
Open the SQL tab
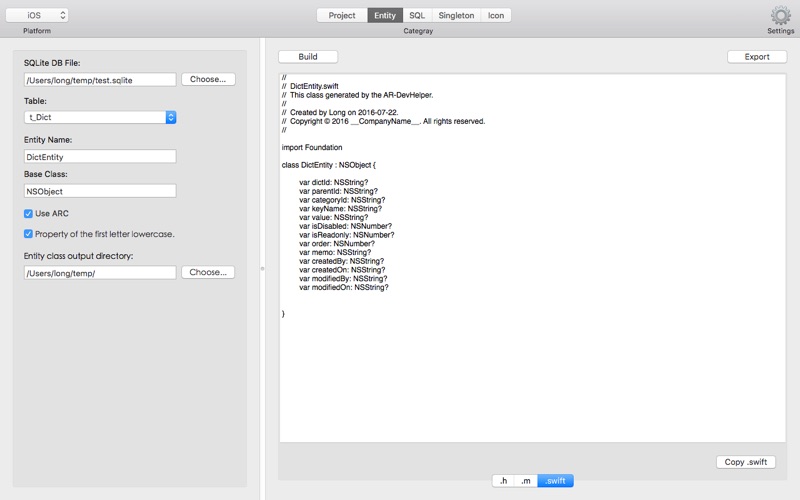[417, 15]
